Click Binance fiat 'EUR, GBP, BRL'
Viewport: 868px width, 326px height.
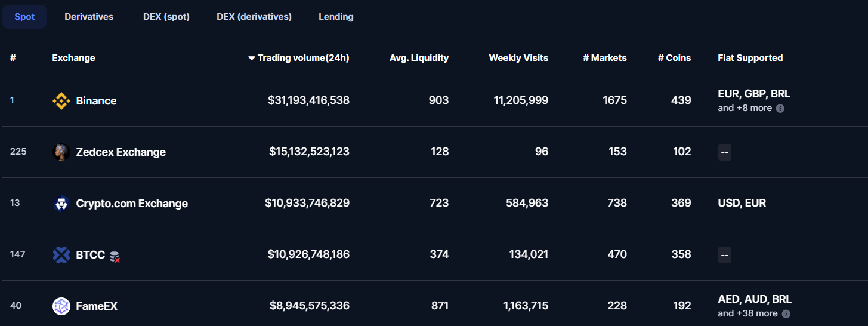(754, 94)
